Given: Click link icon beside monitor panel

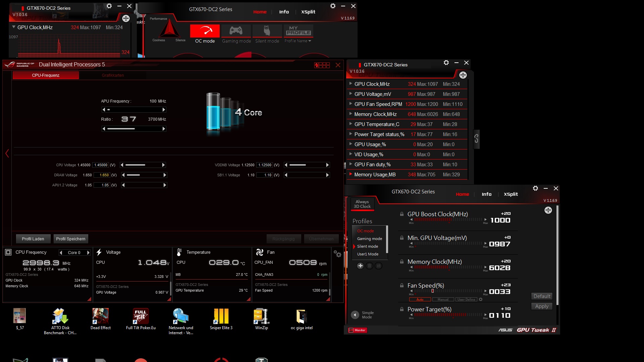Looking at the screenshot, I should point(476,138).
